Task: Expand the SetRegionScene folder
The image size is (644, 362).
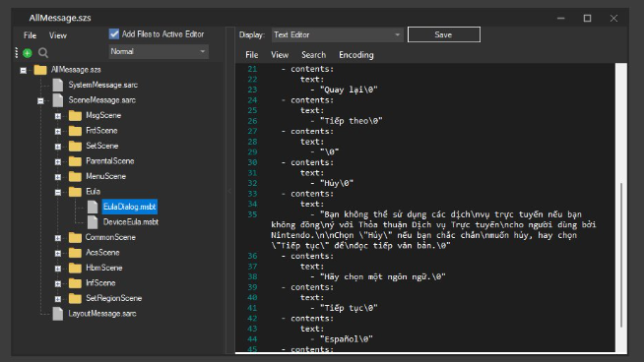Action: (58, 299)
